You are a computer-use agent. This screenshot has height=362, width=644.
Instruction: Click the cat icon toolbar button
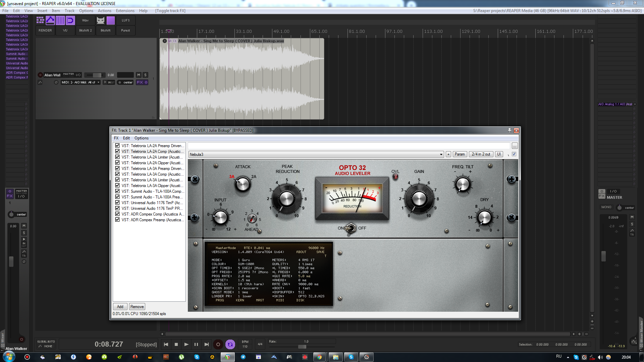(101, 20)
